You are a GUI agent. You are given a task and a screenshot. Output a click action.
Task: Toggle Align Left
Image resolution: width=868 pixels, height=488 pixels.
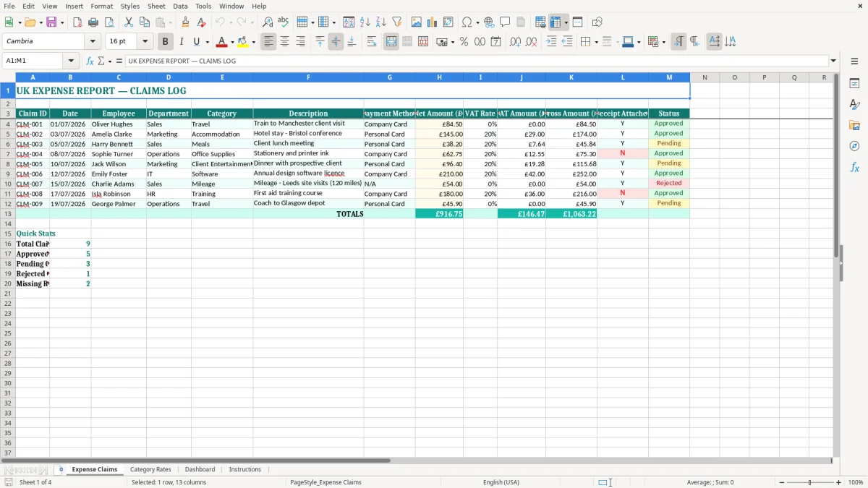click(269, 42)
